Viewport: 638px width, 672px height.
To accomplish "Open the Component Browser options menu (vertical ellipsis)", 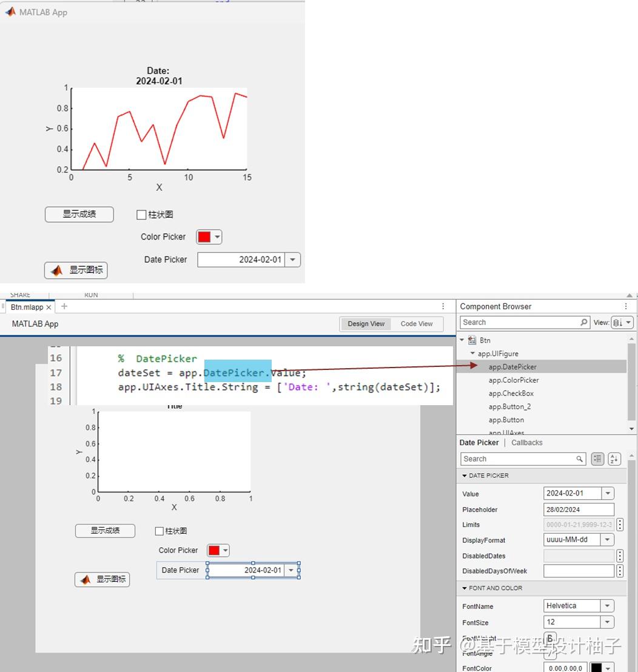I will (625, 306).
